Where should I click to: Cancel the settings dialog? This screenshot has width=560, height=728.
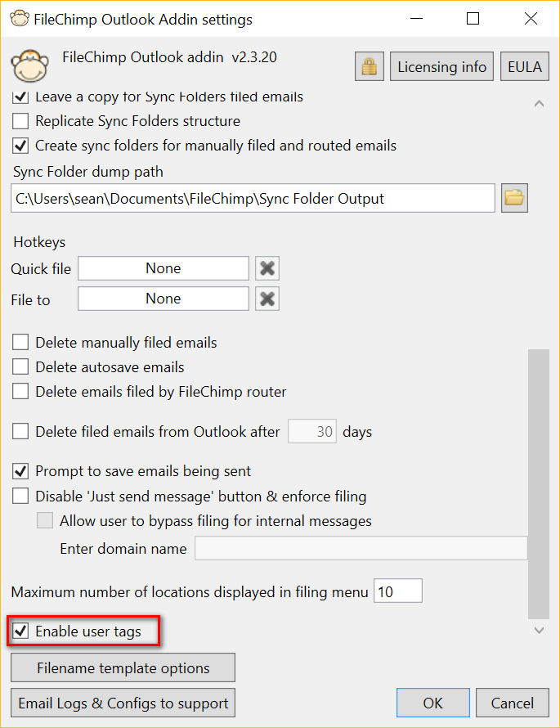coord(513,703)
